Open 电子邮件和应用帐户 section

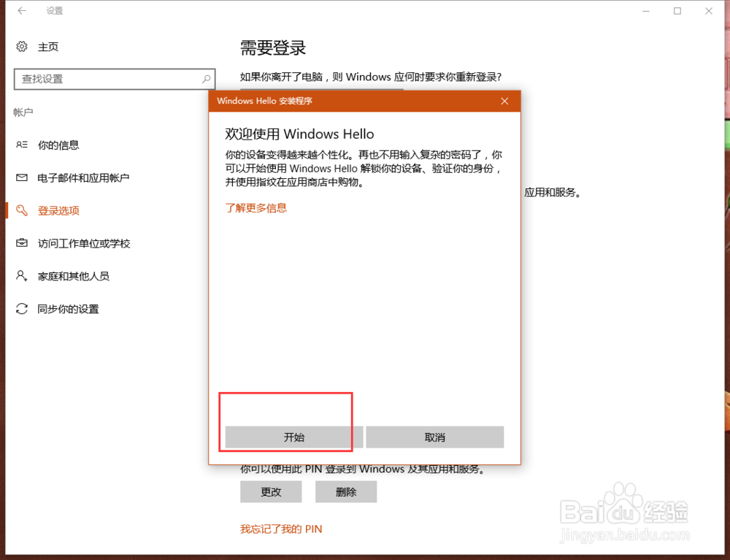click(x=83, y=178)
